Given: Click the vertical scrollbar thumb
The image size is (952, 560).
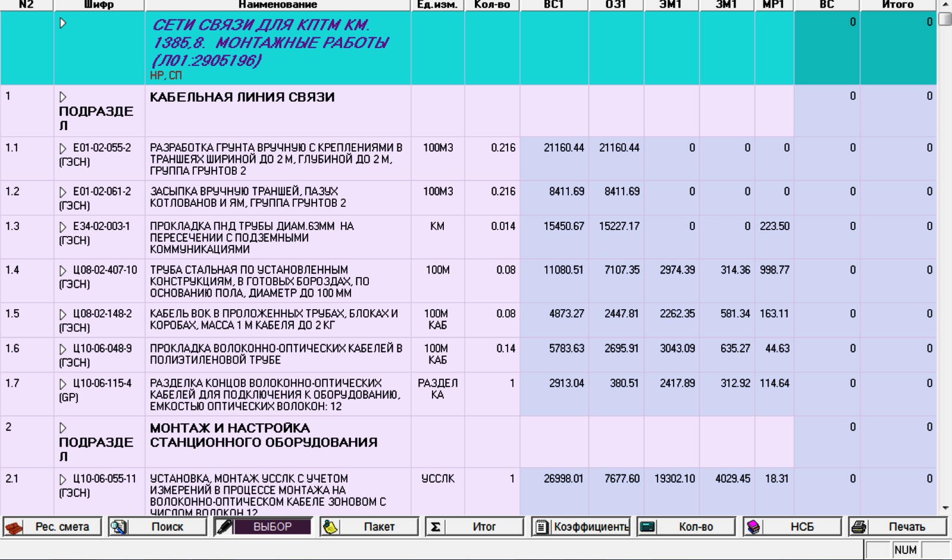Looking at the screenshot, I should tap(945, 18).
